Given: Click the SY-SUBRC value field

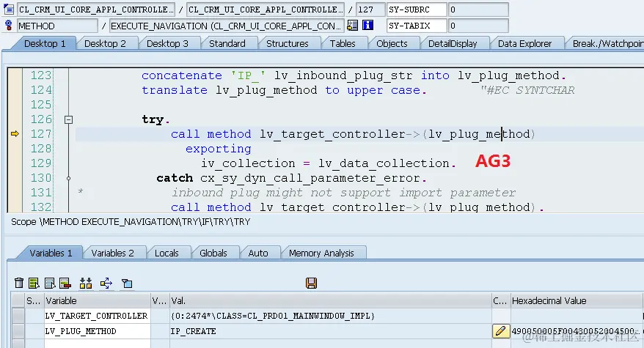Looking at the screenshot, I should click(478, 10).
